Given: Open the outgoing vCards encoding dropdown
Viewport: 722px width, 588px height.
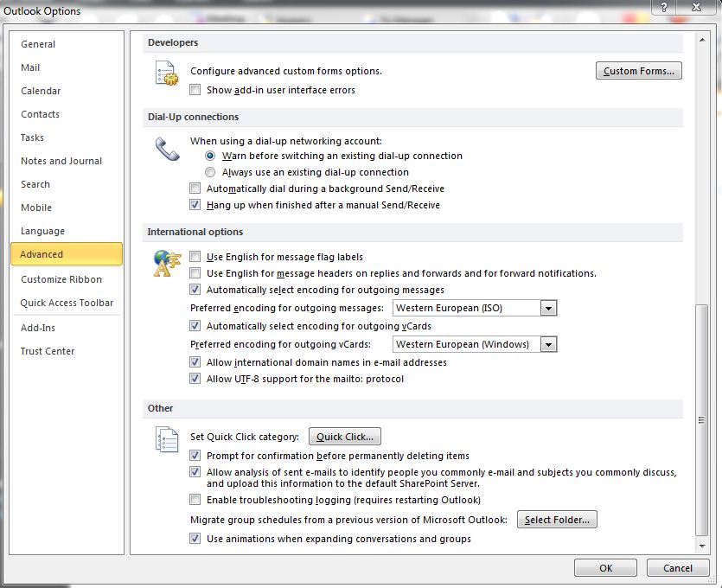Looking at the screenshot, I should pos(547,343).
